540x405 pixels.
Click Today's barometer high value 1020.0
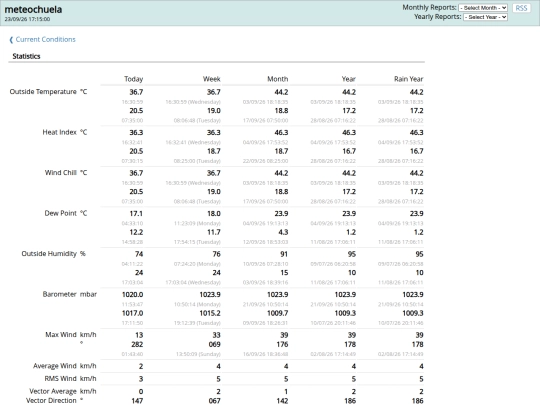132,294
